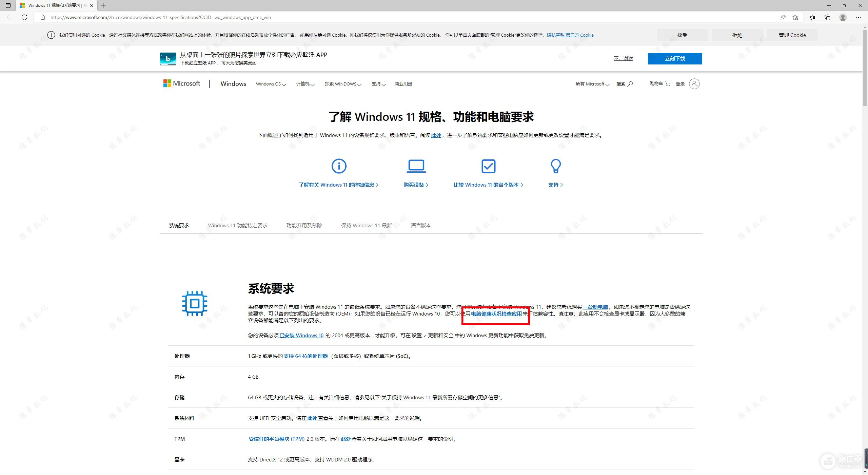Click the page vertical scrollbar thumb
This screenshot has width=868, height=475.
865,68
